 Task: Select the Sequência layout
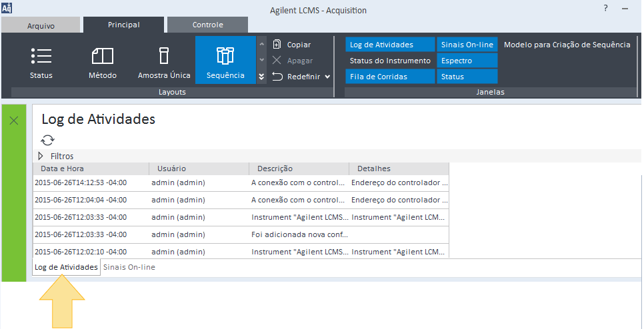tap(225, 60)
